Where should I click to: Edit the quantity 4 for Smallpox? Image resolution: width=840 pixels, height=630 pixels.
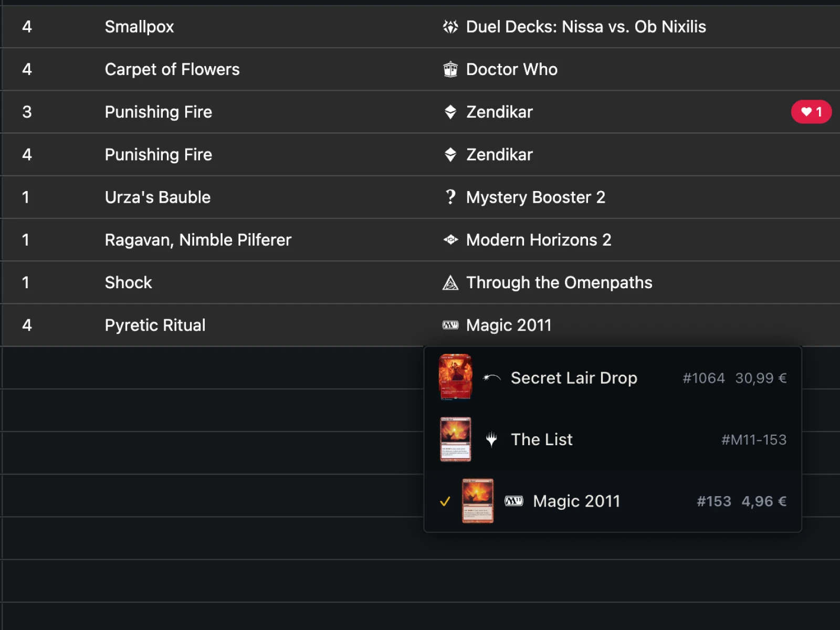click(x=27, y=27)
